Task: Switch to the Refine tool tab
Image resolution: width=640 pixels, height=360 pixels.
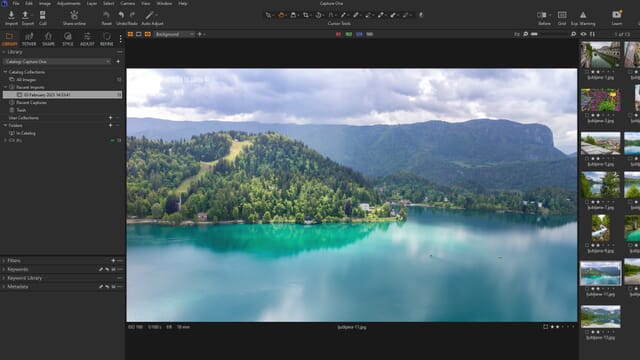Action: (x=107, y=39)
